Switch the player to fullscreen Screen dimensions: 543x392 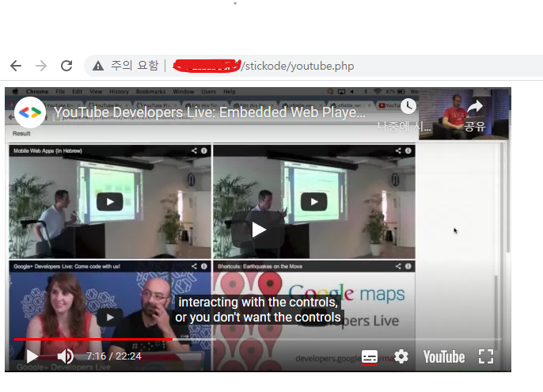486,356
